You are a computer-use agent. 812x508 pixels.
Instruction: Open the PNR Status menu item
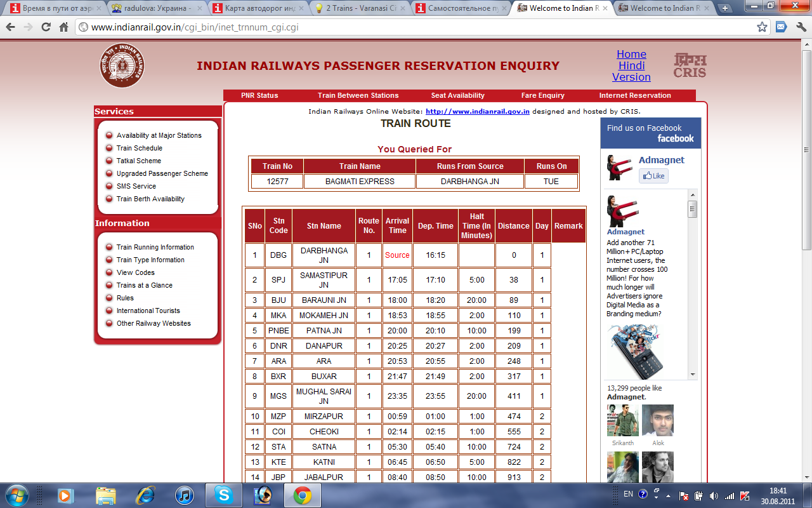pyautogui.click(x=259, y=95)
